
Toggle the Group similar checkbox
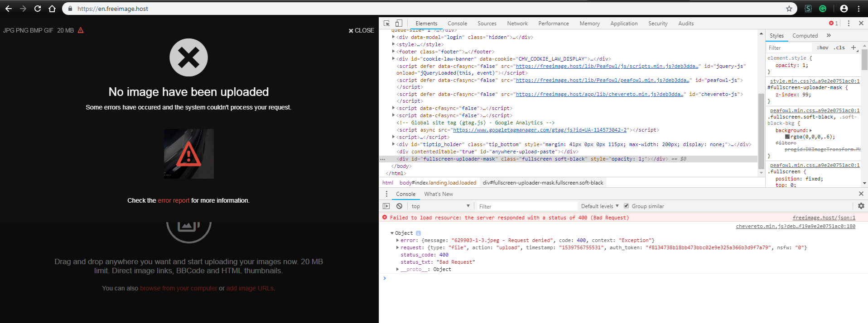(x=627, y=206)
